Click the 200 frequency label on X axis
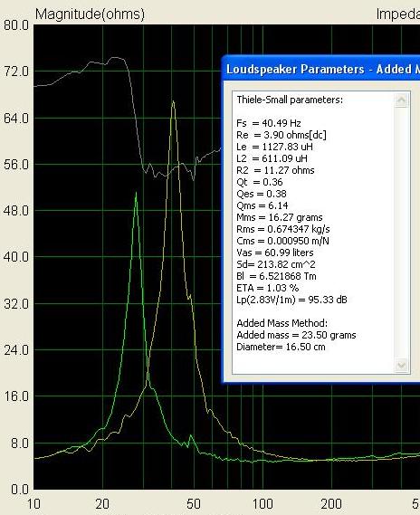This screenshot has height=515, width=420. coord(331,504)
